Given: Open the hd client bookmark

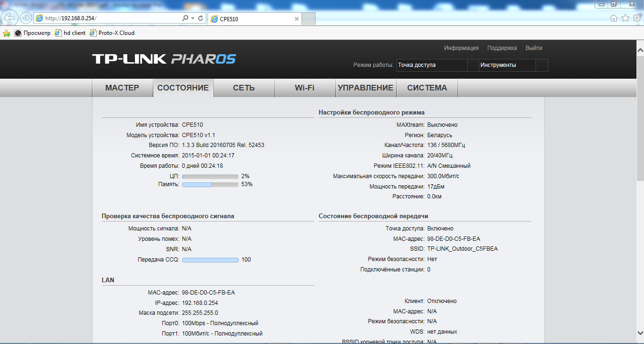Looking at the screenshot, I should (70, 33).
